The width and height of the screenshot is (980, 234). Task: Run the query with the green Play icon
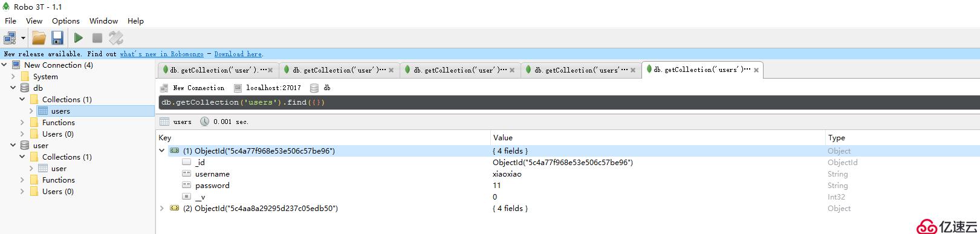79,38
